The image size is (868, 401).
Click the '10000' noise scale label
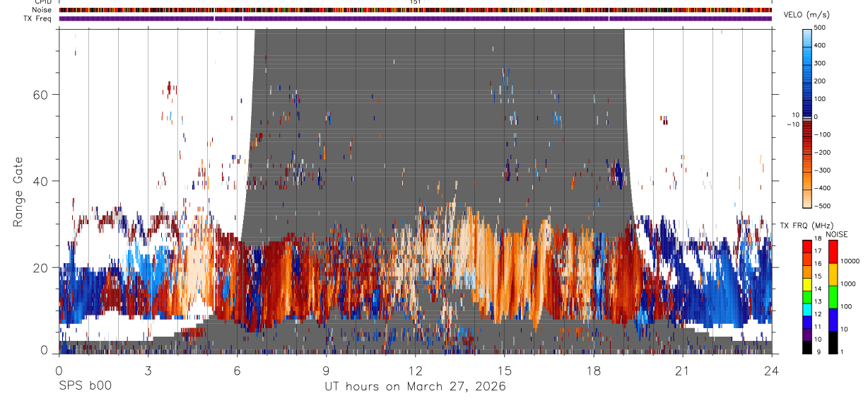click(x=850, y=261)
